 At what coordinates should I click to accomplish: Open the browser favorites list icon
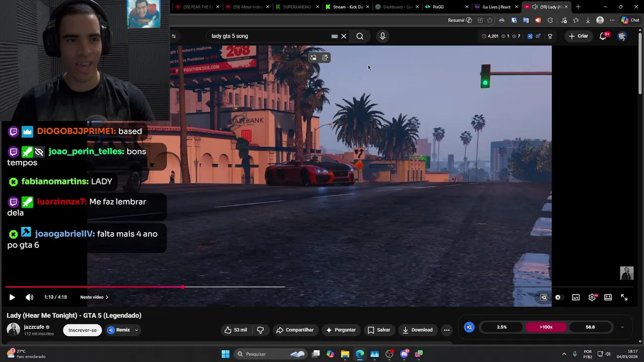click(576, 20)
